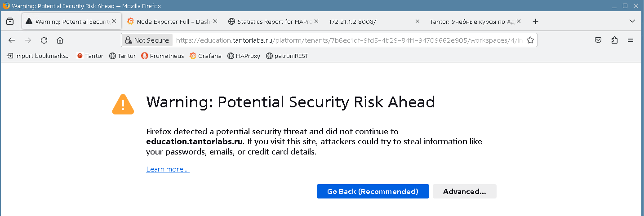The width and height of the screenshot is (644, 216).
Task: Close the 172.21.1.2:8008 tab
Action: pos(417,22)
